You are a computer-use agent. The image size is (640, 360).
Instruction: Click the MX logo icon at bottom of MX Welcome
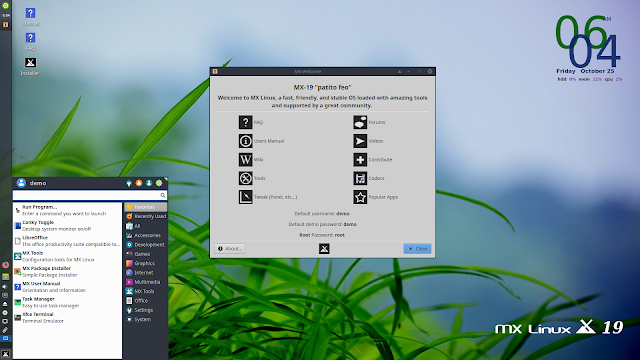point(324,249)
